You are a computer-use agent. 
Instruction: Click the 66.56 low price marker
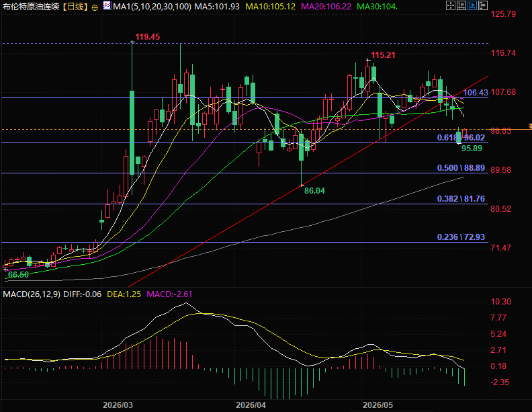(18, 274)
